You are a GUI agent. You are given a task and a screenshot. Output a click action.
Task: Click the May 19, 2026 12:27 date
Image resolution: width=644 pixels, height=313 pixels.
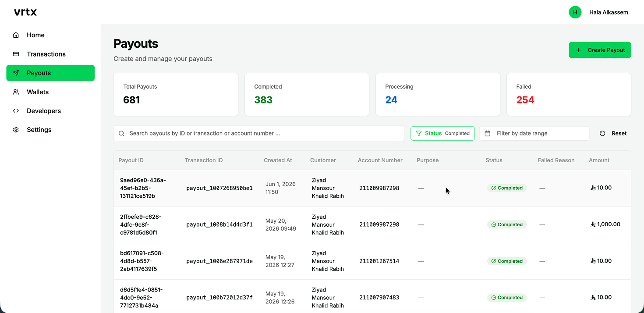click(280, 261)
